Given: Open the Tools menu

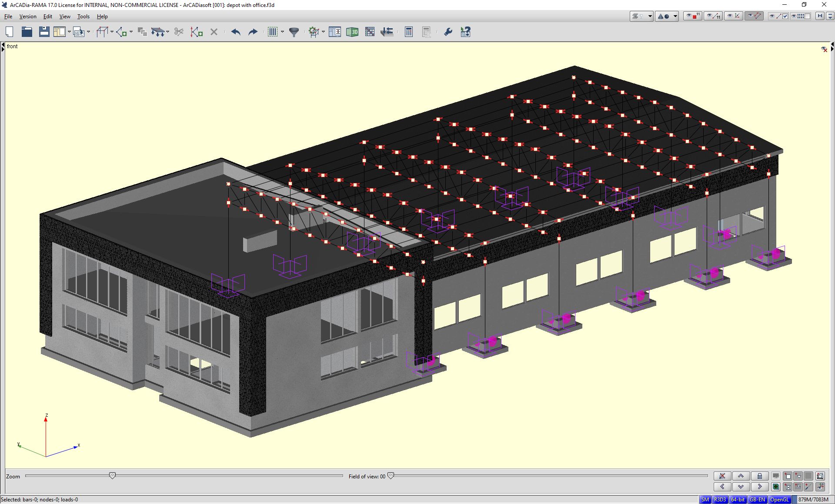Looking at the screenshot, I should point(83,17).
